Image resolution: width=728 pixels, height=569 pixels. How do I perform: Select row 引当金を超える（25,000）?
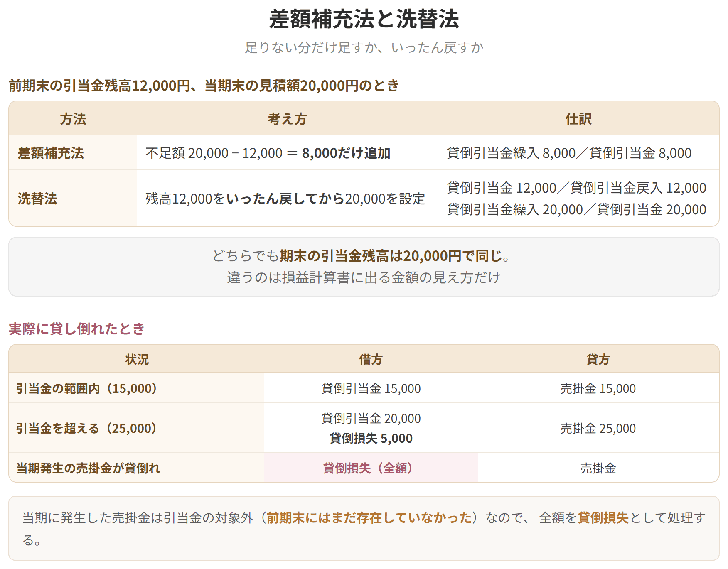click(x=364, y=428)
